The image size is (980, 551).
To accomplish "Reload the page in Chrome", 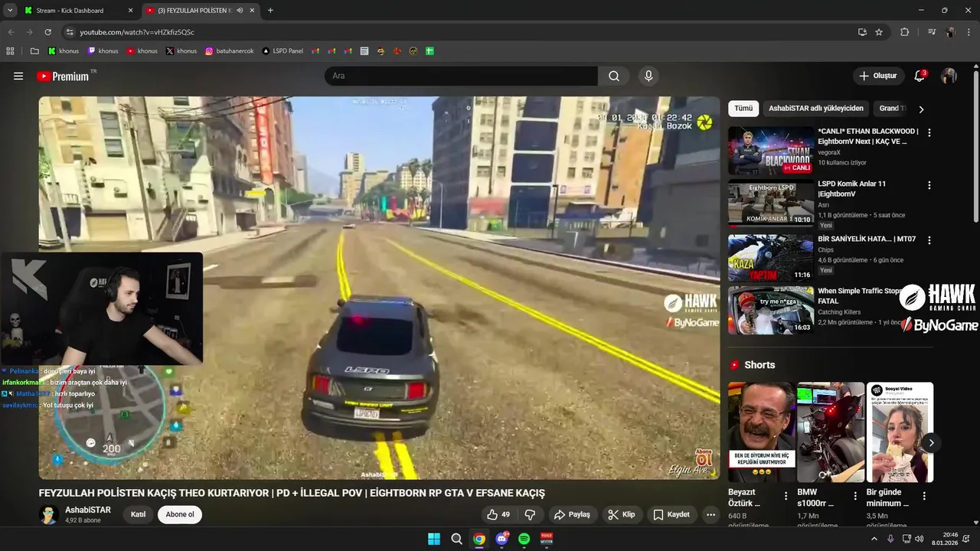I will (47, 32).
